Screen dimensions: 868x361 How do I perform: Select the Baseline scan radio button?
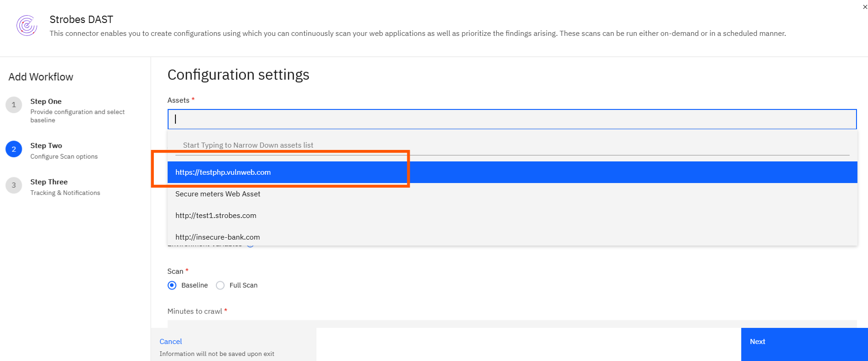[x=172, y=285]
